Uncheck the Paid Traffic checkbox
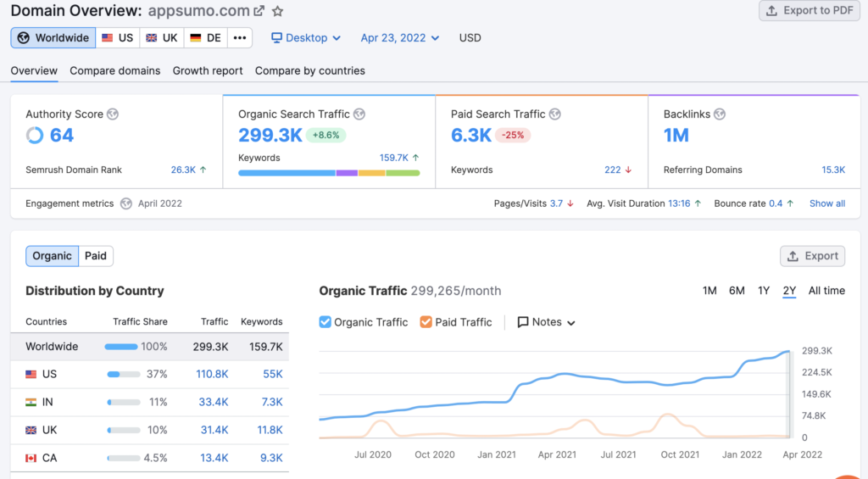Image resolution: width=868 pixels, height=479 pixels. click(426, 321)
